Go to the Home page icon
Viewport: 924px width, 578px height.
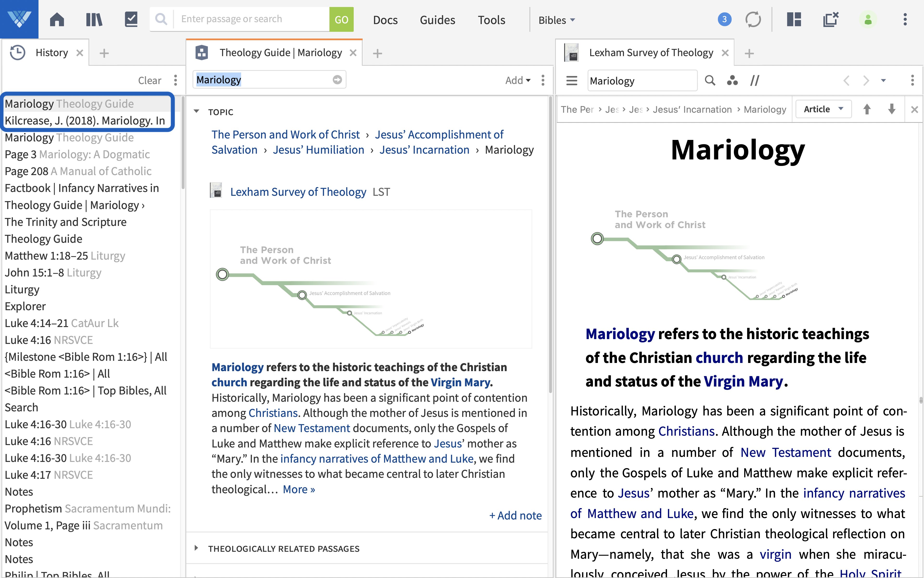(x=57, y=20)
